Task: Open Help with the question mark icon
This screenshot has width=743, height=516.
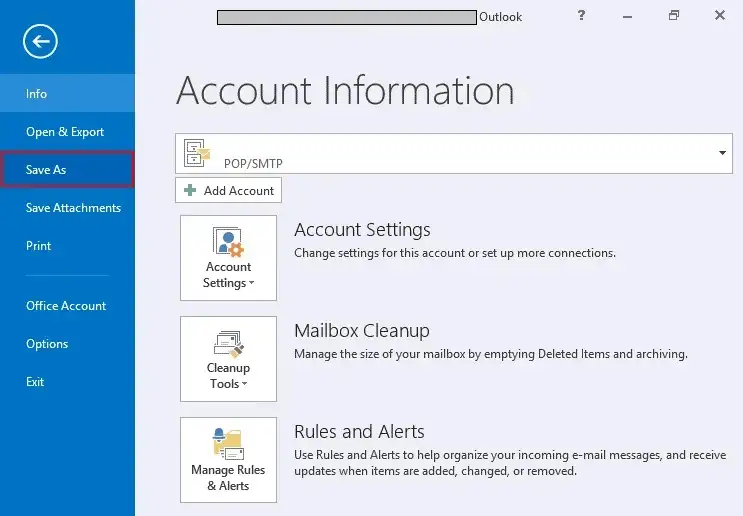Action: (x=582, y=16)
